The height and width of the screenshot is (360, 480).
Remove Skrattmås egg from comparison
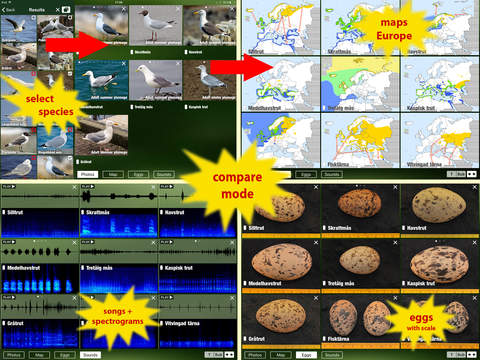(x=395, y=187)
